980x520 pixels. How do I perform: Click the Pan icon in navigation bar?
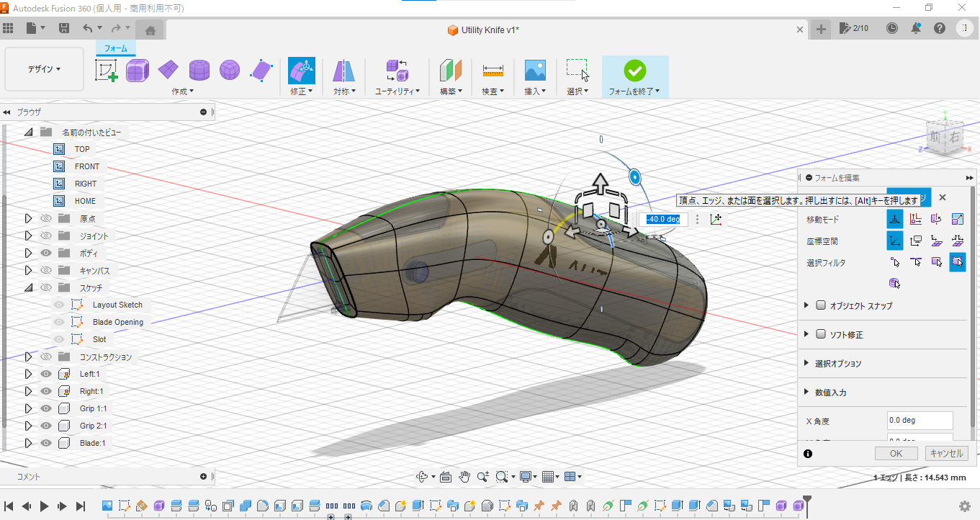[x=464, y=476]
